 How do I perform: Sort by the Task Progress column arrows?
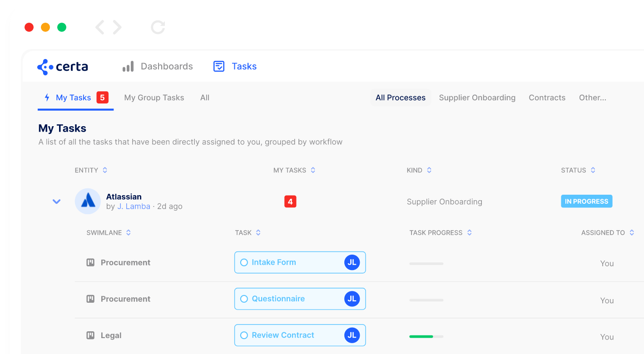pyautogui.click(x=470, y=233)
